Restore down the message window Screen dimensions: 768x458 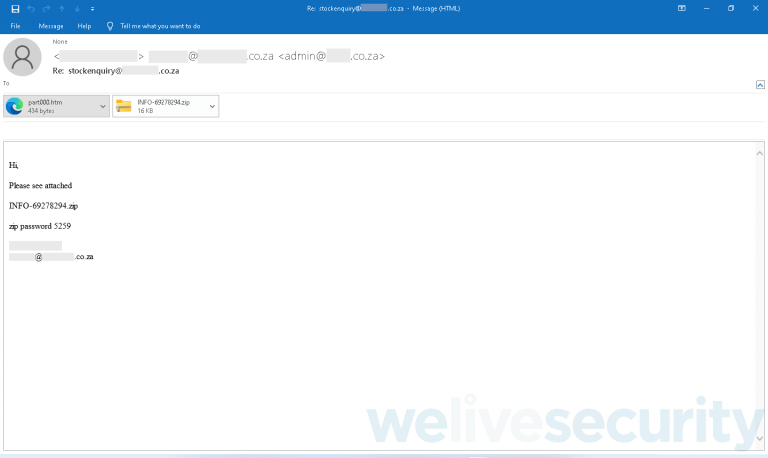tap(730, 8)
